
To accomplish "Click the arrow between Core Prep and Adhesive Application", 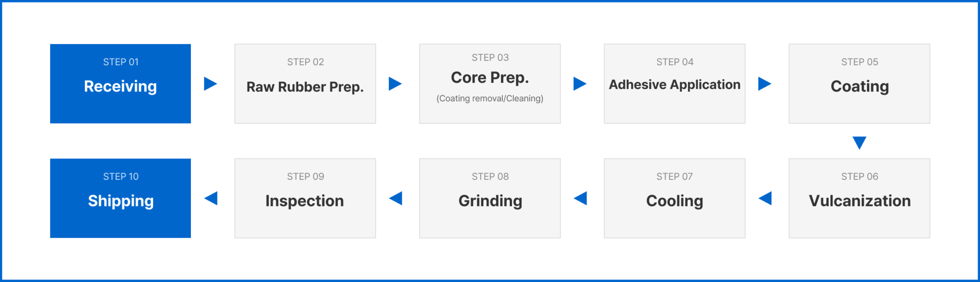I will tap(580, 84).
